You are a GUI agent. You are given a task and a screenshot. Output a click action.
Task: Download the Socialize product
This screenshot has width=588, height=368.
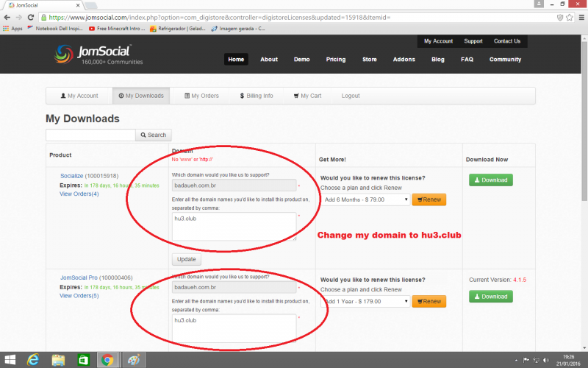click(x=490, y=180)
